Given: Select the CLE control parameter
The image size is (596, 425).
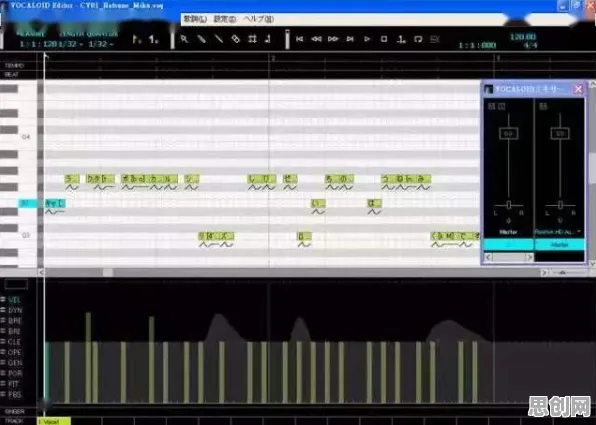Looking at the screenshot, I should point(14,342).
